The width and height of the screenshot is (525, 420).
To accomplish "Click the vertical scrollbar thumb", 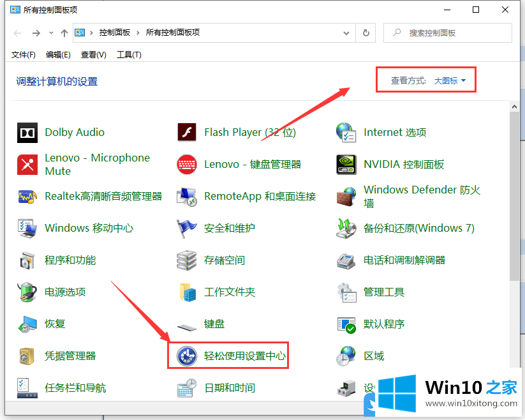I will tap(515, 196).
